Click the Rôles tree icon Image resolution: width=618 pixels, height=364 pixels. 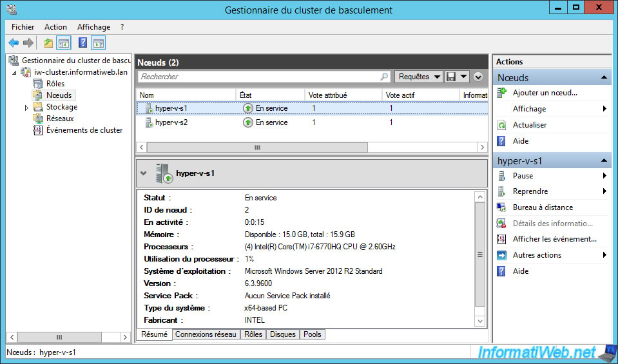(x=38, y=84)
